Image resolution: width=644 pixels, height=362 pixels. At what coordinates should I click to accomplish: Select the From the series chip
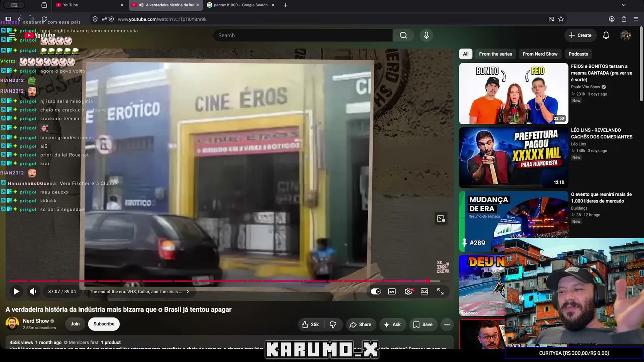(x=496, y=54)
